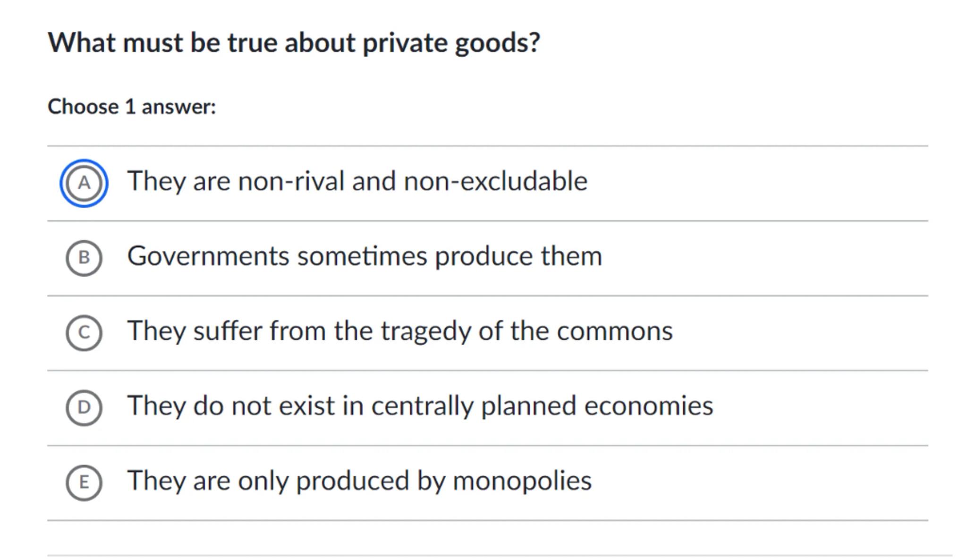This screenshot has width=967, height=560.
Task: Select radio button B
Action: click(84, 258)
